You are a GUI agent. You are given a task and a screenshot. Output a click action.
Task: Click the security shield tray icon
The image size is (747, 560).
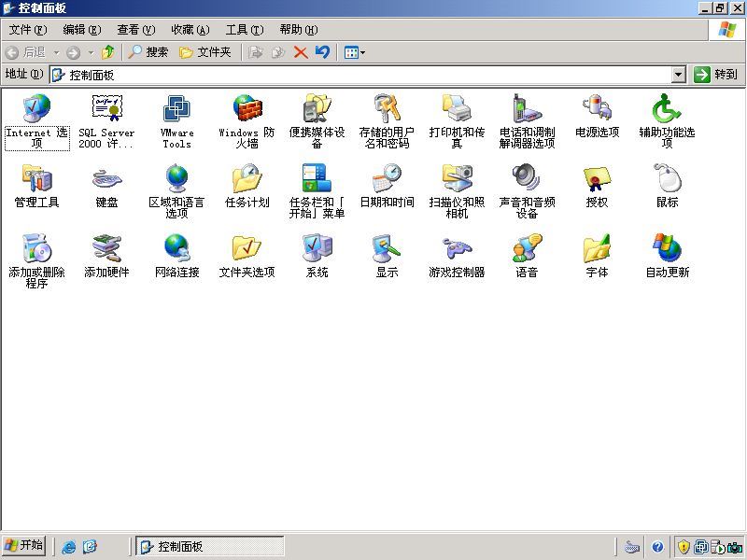pos(684,547)
